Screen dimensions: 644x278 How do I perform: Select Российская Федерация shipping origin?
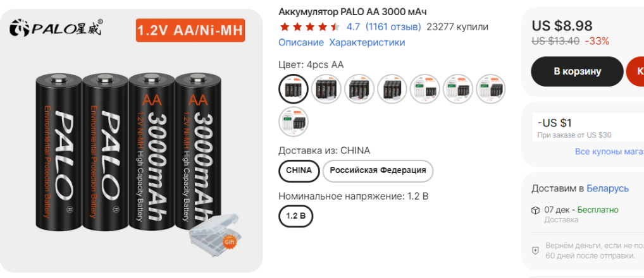click(x=378, y=171)
